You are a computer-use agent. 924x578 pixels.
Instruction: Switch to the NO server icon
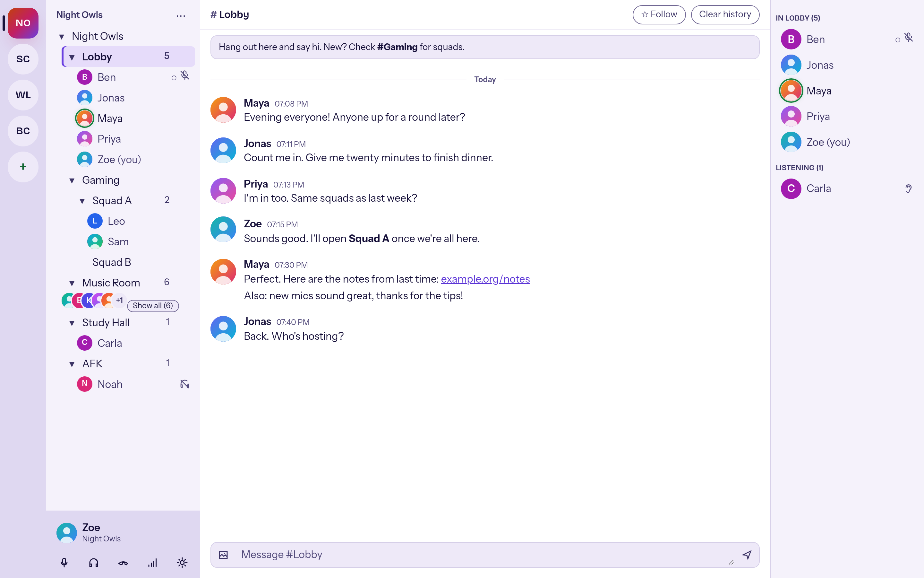pos(23,23)
